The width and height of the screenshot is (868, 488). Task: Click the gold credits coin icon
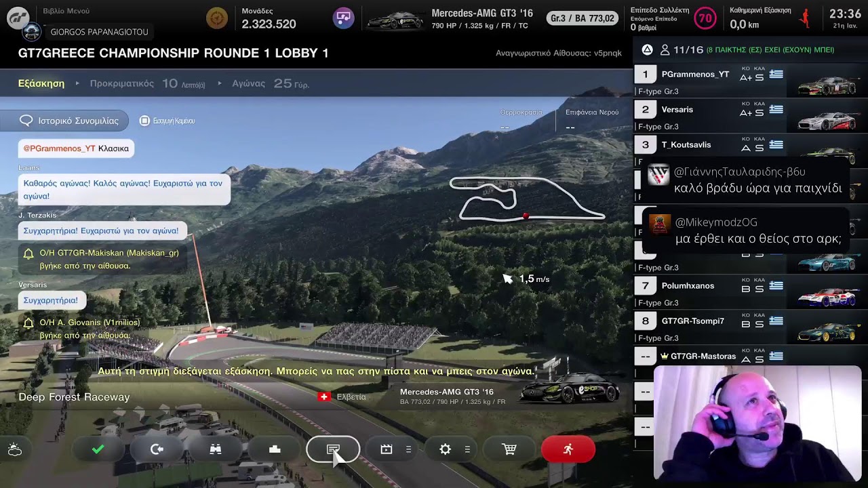tap(217, 18)
